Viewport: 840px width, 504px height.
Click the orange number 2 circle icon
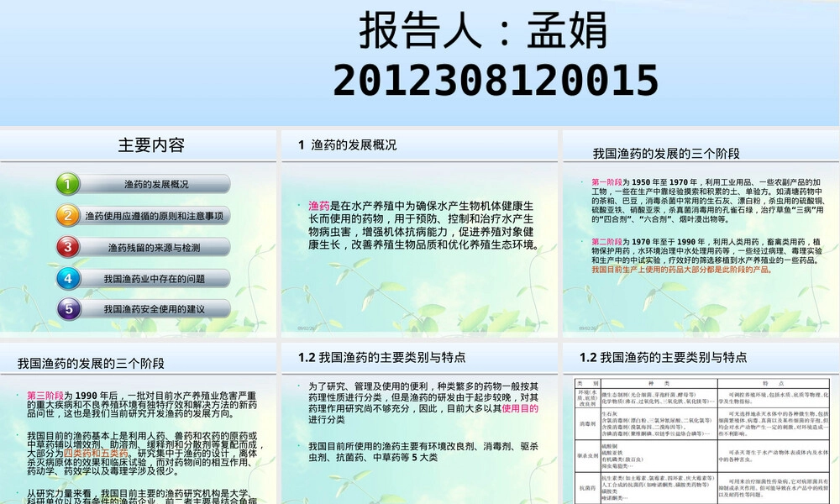point(67,215)
